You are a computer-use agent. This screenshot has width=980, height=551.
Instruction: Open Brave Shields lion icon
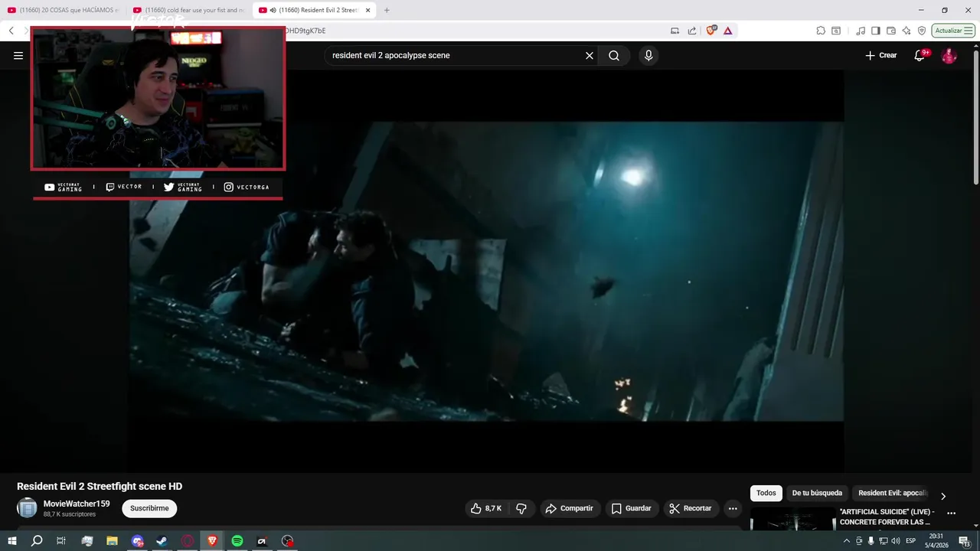coord(711,31)
